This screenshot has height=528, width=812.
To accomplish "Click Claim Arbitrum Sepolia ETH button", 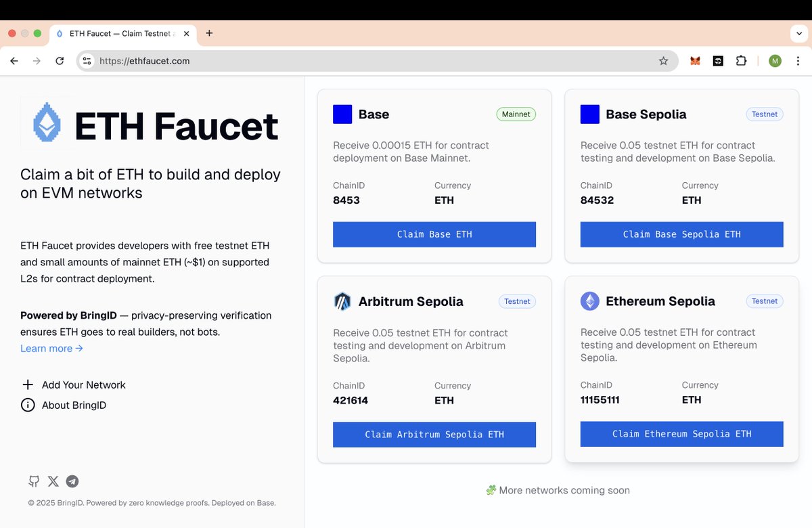I will coord(434,435).
